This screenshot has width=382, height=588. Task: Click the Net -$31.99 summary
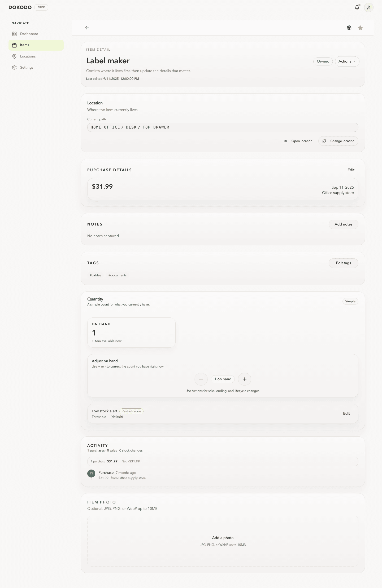click(x=131, y=462)
